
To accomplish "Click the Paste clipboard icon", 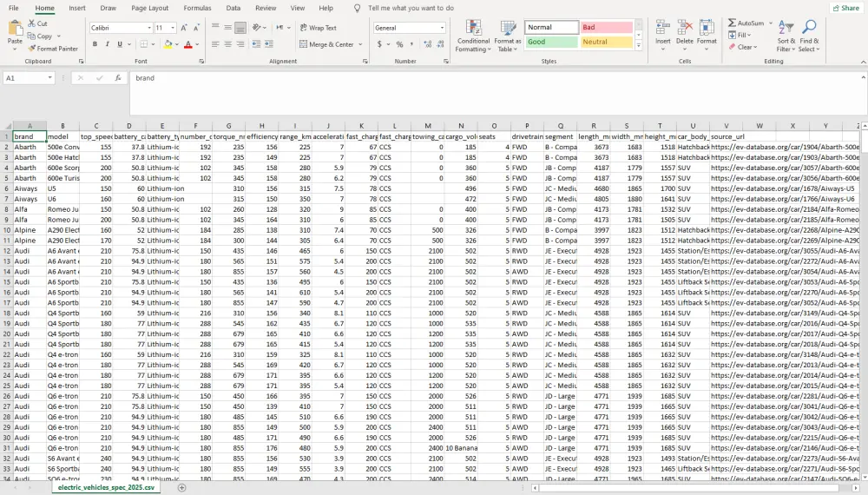I will [15, 28].
